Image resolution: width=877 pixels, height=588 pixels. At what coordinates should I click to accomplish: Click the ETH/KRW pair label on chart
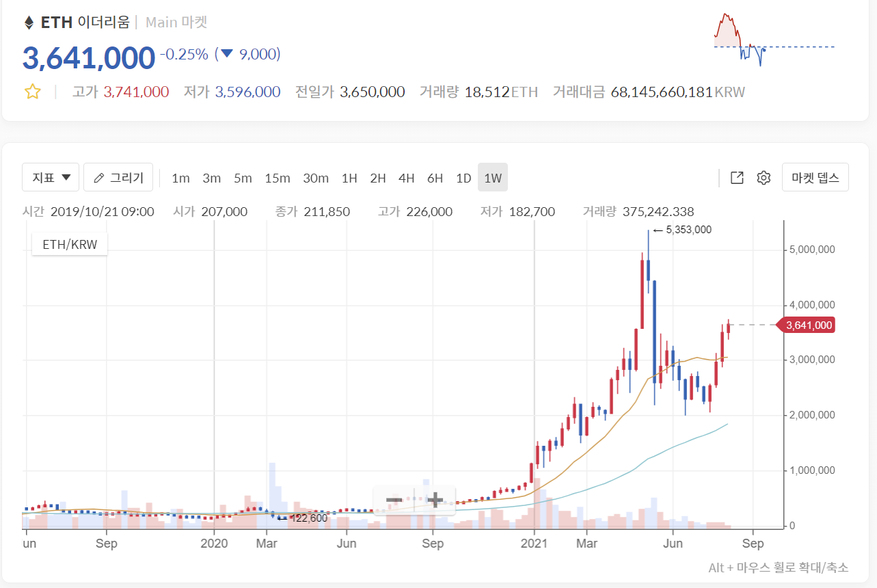[70, 244]
